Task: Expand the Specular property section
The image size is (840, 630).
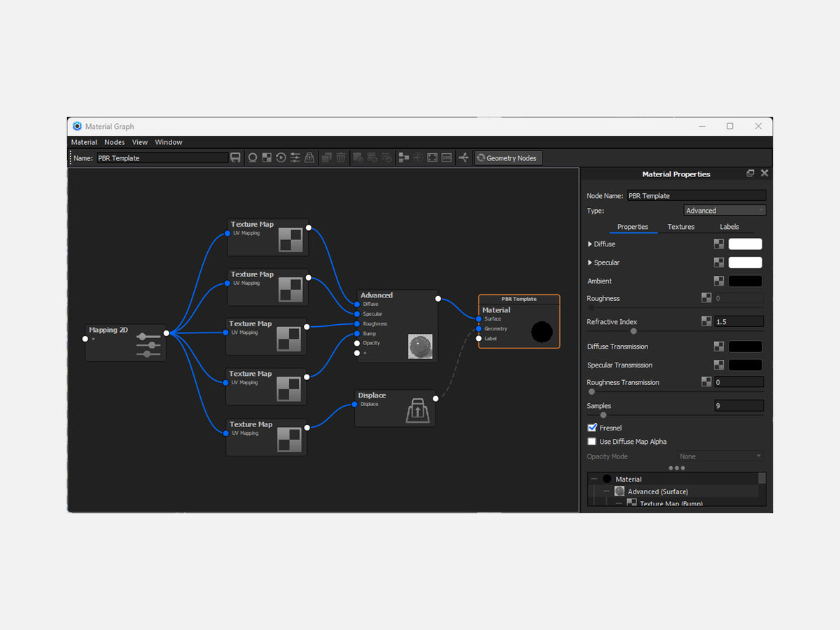Action: [590, 262]
